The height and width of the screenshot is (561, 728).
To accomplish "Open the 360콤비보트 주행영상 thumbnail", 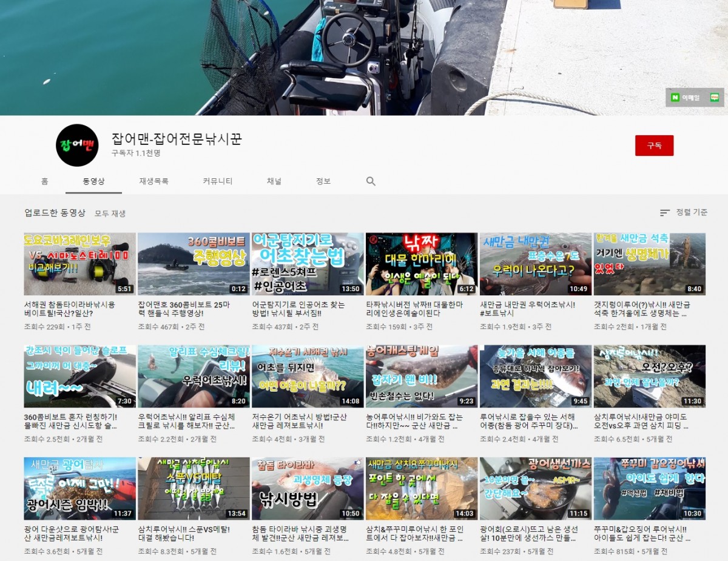I will 194,264.
